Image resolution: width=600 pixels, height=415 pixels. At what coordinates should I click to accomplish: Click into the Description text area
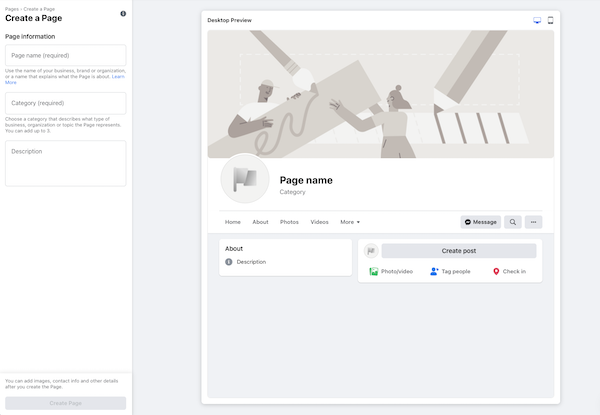66,163
